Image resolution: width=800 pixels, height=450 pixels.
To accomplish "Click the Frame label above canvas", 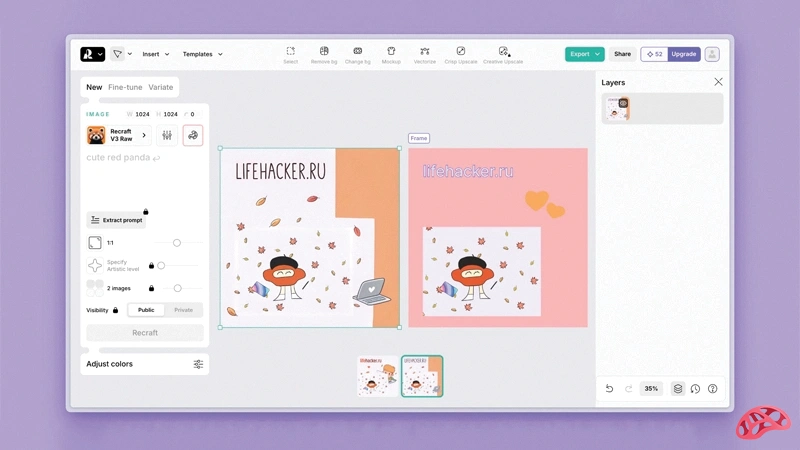I will coord(418,138).
